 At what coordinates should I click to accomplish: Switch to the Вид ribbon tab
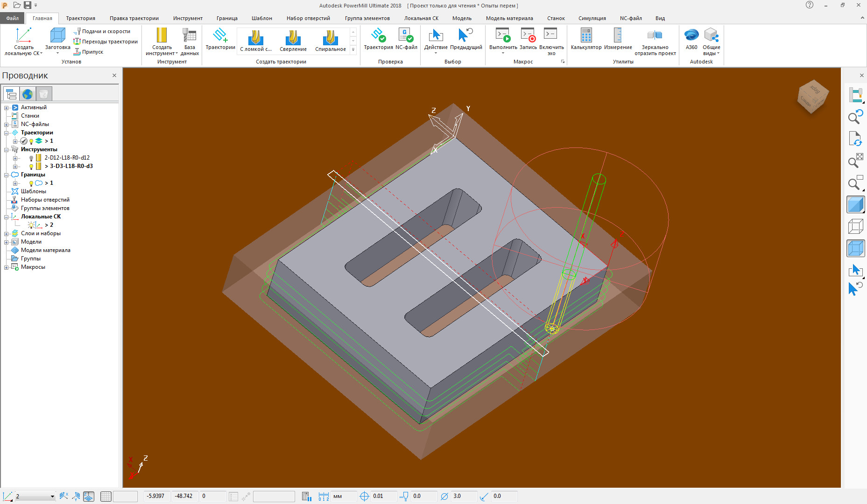pos(660,18)
